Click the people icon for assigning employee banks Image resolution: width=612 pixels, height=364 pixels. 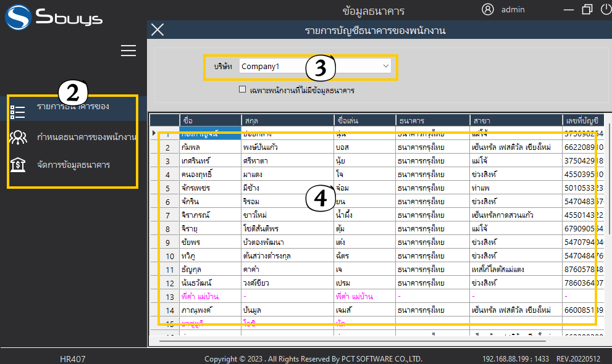(18, 137)
